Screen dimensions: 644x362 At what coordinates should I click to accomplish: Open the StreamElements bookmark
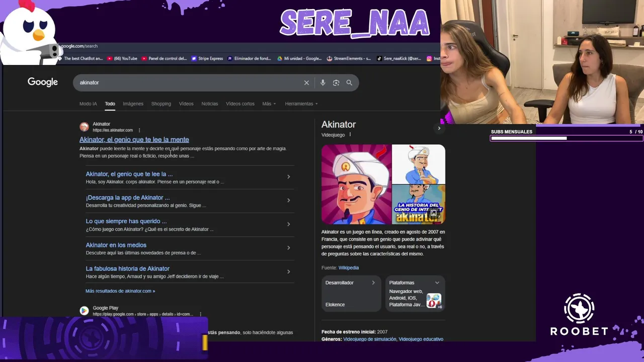tap(349, 58)
